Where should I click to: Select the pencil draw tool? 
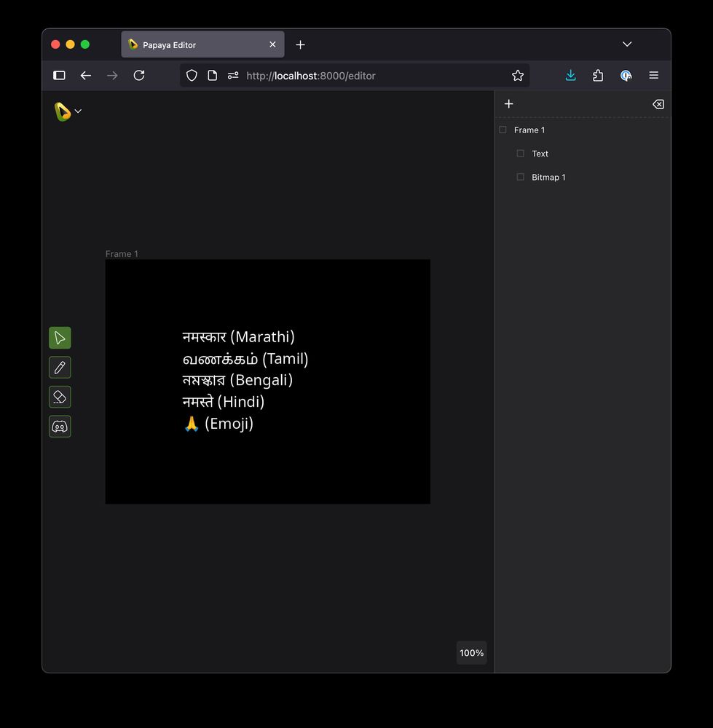pos(60,367)
